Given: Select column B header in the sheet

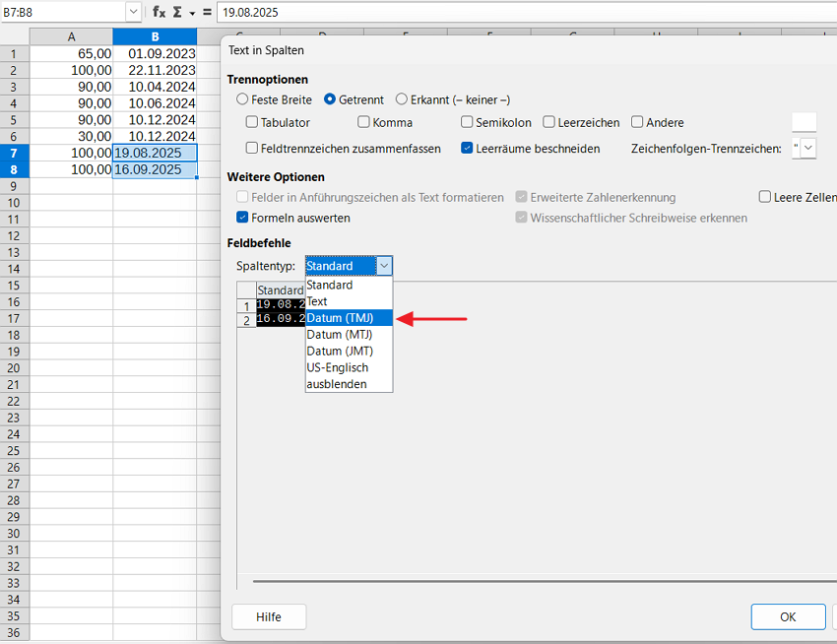Looking at the screenshot, I should (155, 36).
